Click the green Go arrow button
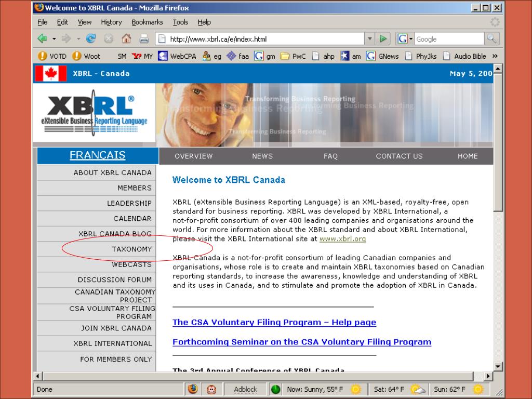The width and height of the screenshot is (532, 399). click(383, 38)
